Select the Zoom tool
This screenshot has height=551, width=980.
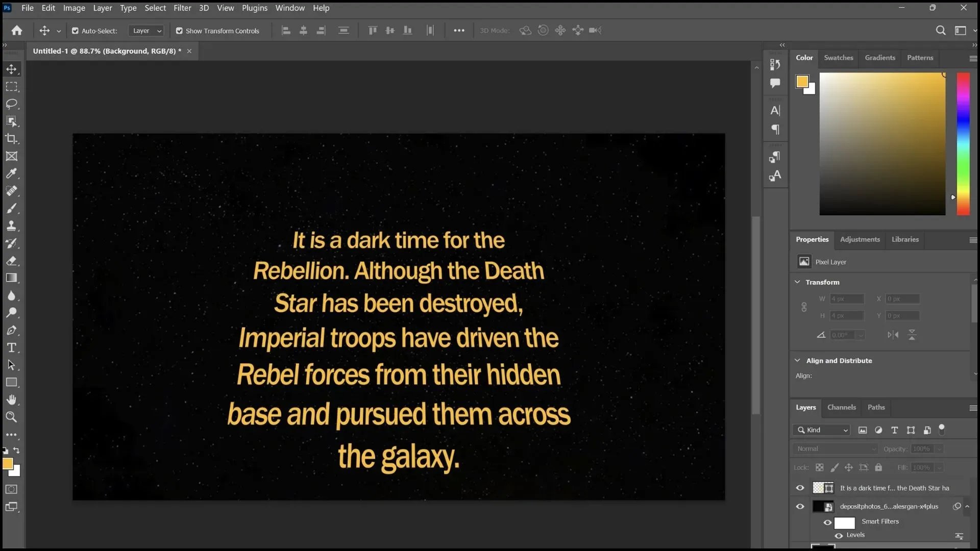pos(11,417)
